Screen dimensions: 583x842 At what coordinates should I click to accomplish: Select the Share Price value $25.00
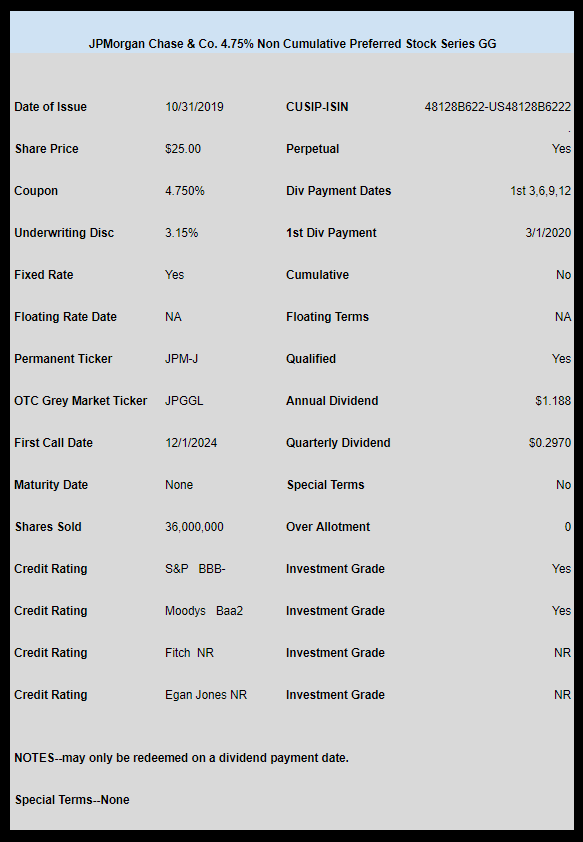click(x=183, y=149)
